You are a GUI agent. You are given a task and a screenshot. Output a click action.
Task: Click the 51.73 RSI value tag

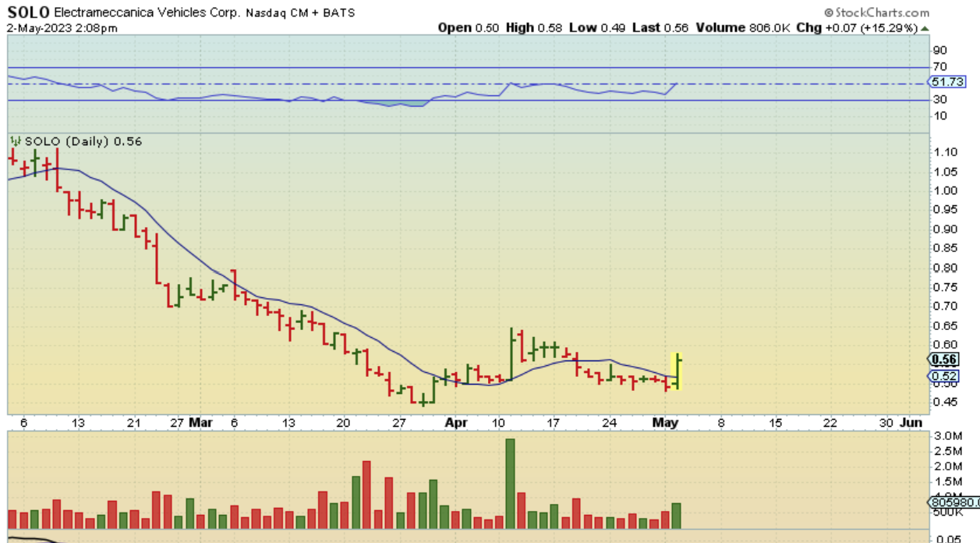946,82
